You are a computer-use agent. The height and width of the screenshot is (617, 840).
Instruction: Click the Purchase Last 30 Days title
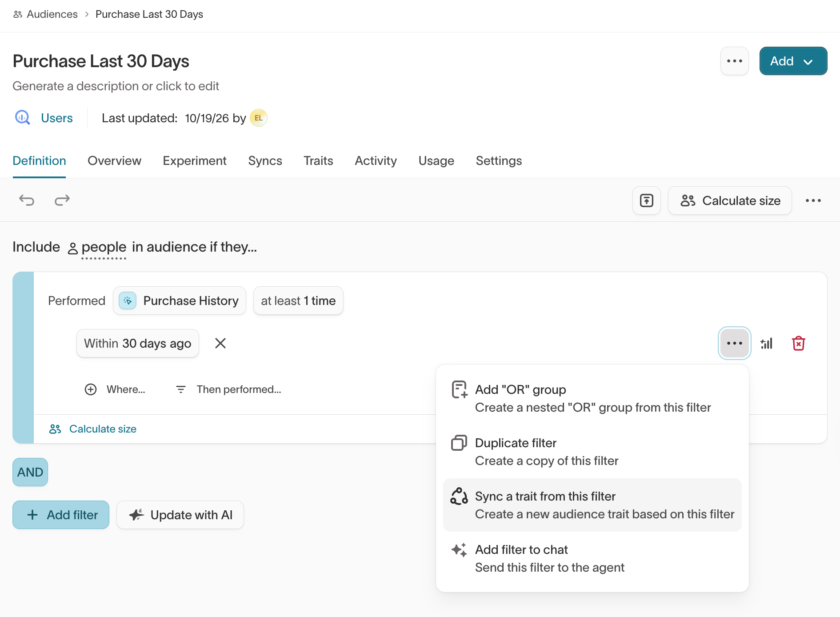(101, 61)
